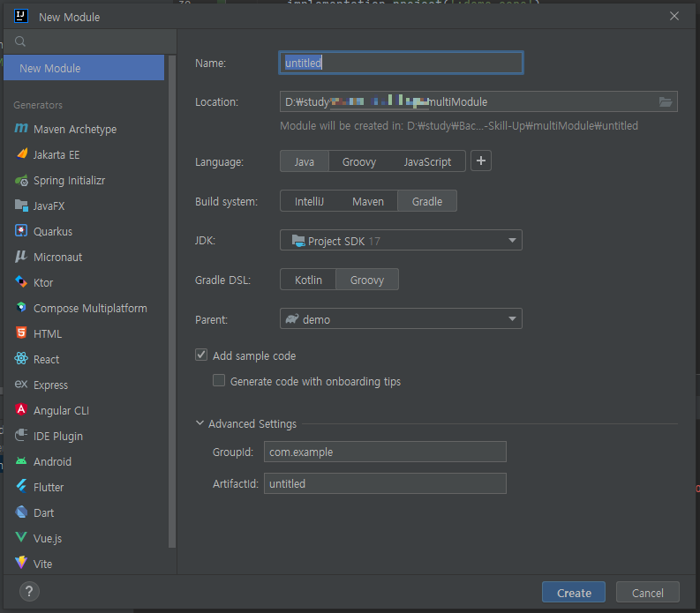Click the GroupId com.example field
Viewport: 700px width, 613px height.
coord(385,452)
